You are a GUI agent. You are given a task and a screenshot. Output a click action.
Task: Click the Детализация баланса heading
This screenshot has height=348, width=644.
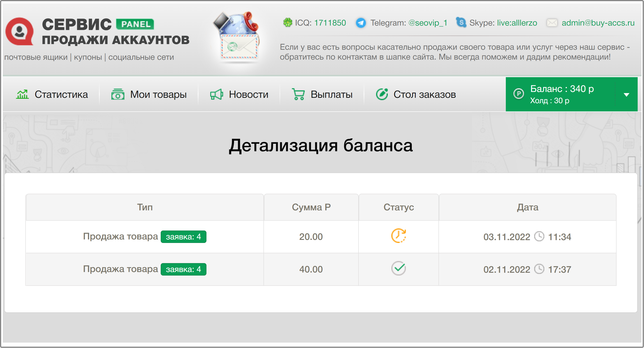click(x=321, y=145)
